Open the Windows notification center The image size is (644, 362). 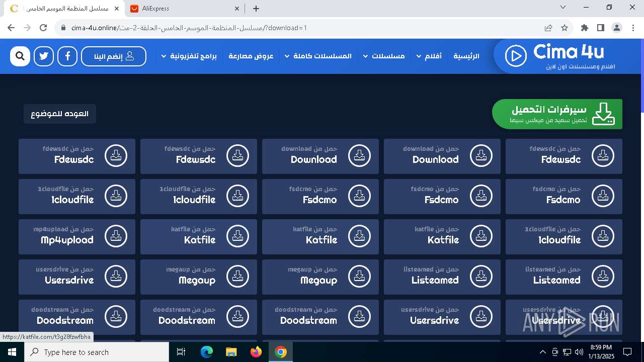pos(627,352)
